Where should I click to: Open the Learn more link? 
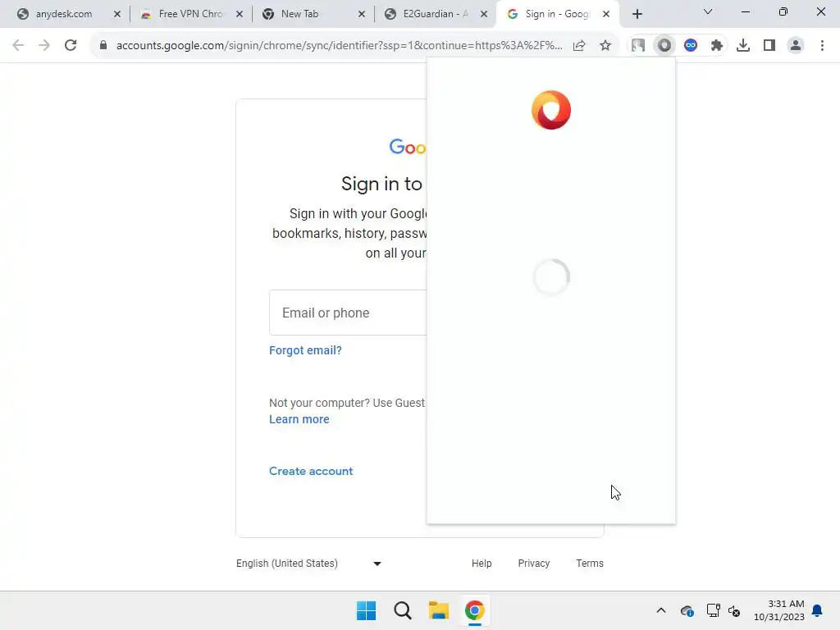tap(299, 419)
